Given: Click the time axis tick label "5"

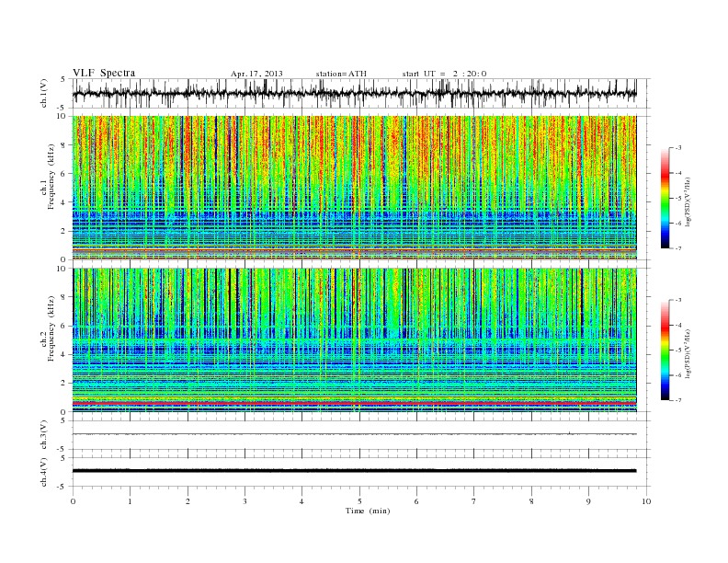Looking at the screenshot, I should click(359, 501).
